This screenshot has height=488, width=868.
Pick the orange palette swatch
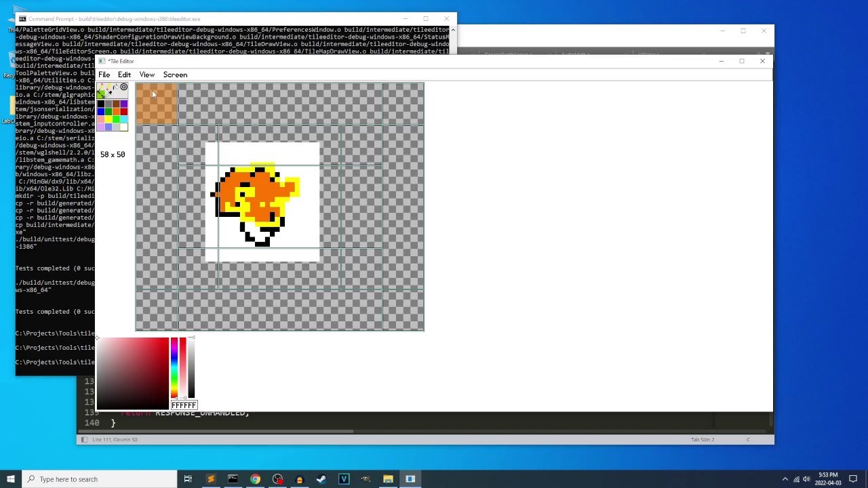[x=116, y=111]
